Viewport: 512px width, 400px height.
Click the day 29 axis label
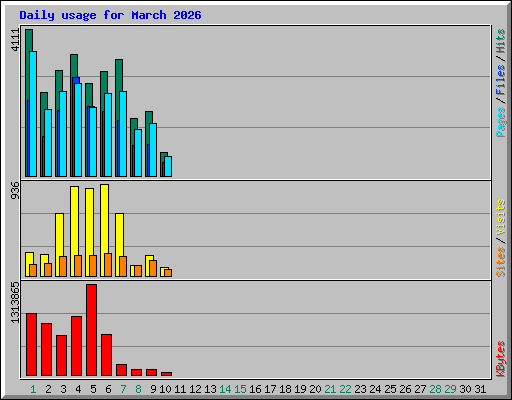tap(450, 389)
